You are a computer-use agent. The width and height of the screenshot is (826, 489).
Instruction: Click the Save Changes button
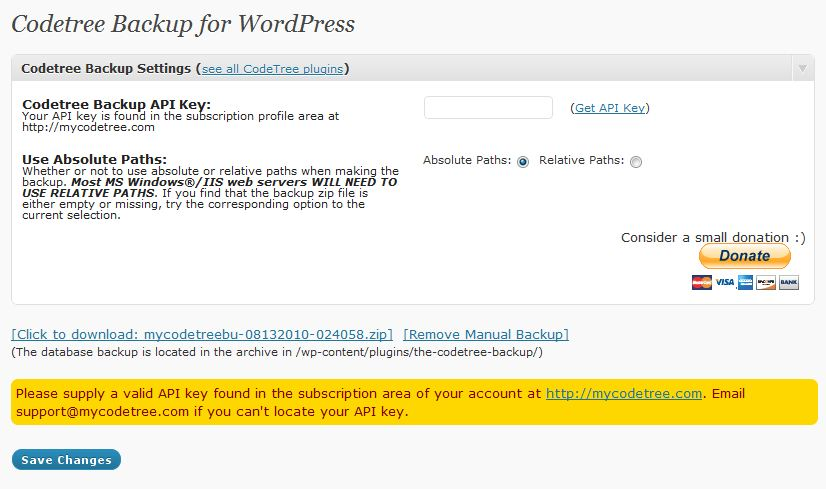(x=66, y=459)
